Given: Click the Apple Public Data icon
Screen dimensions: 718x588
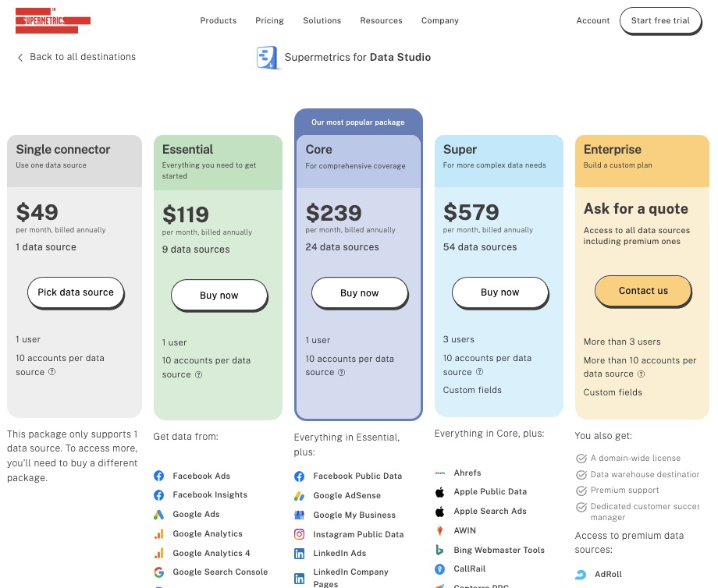Looking at the screenshot, I should [x=440, y=492].
